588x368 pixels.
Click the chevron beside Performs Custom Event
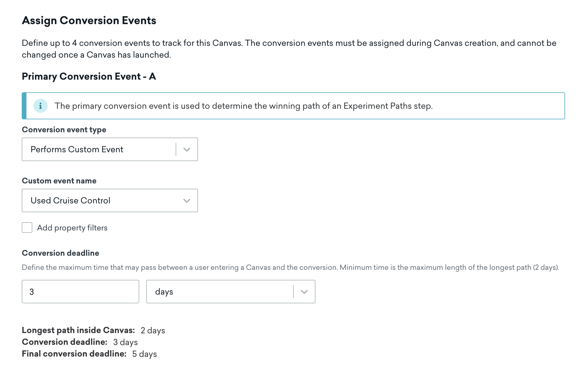(187, 150)
